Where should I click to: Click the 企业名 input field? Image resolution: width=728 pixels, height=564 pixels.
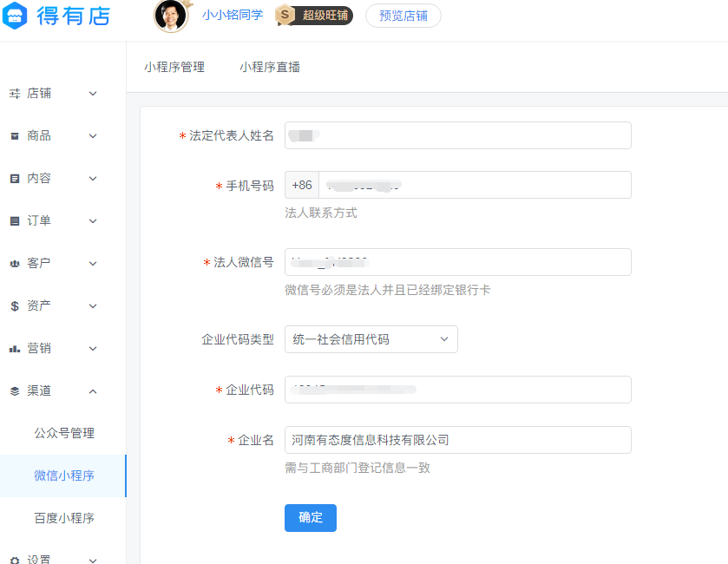tap(457, 440)
